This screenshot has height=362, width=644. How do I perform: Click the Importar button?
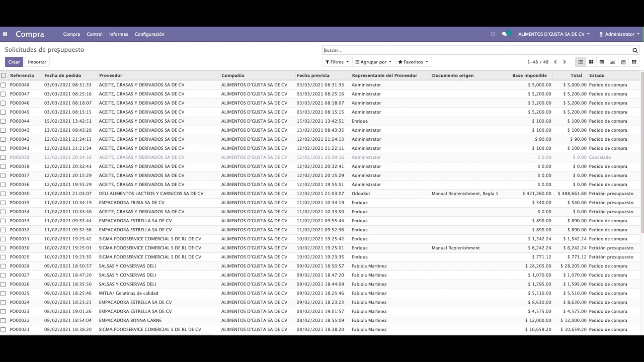pos(37,62)
